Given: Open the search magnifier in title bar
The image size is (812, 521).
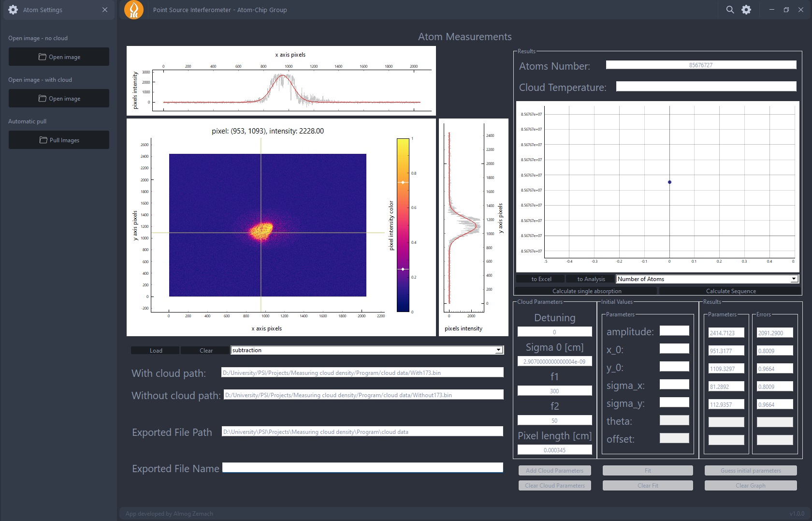Looking at the screenshot, I should pyautogui.click(x=730, y=10).
